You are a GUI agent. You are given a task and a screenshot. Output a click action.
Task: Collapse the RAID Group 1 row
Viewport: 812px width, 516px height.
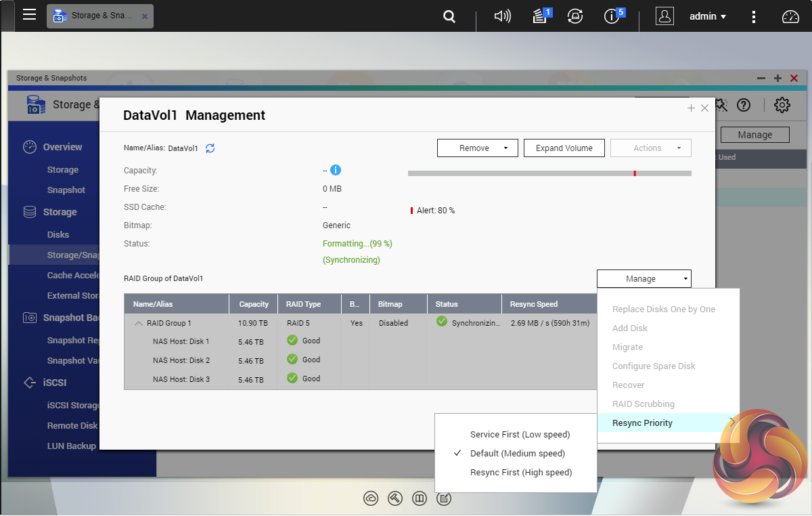click(x=139, y=324)
